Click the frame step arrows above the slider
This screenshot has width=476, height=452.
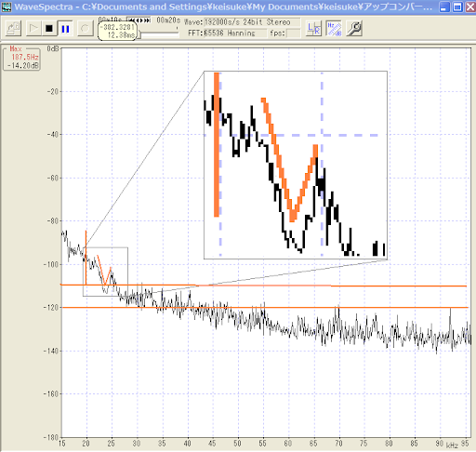tap(139, 20)
